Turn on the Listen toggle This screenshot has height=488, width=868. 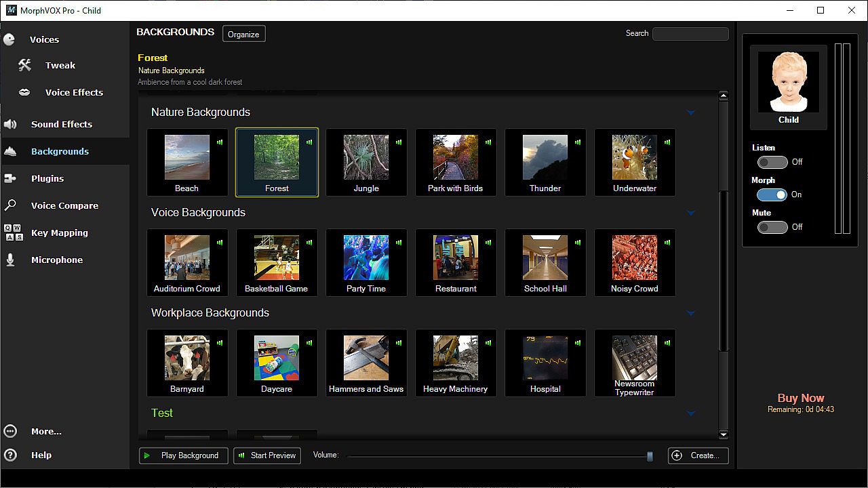[772, 162]
